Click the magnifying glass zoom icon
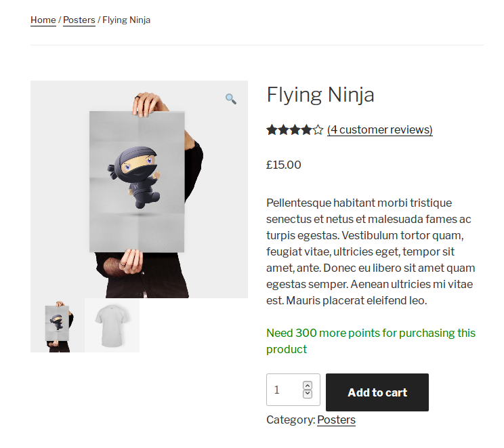The width and height of the screenshot is (504, 448). [231, 99]
